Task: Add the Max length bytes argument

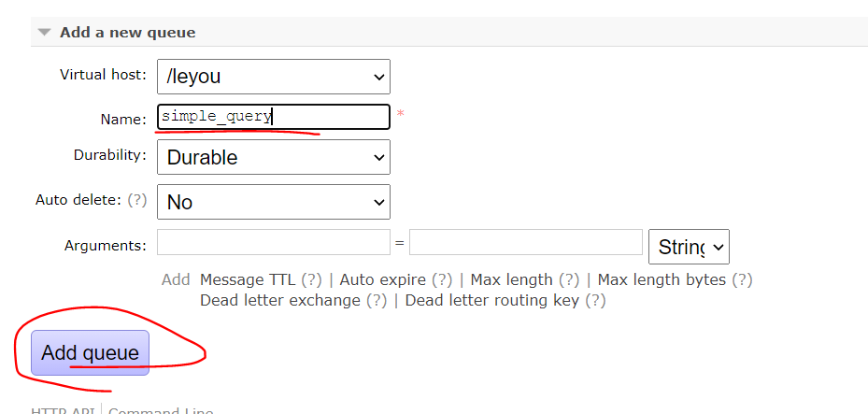Action: point(662,279)
